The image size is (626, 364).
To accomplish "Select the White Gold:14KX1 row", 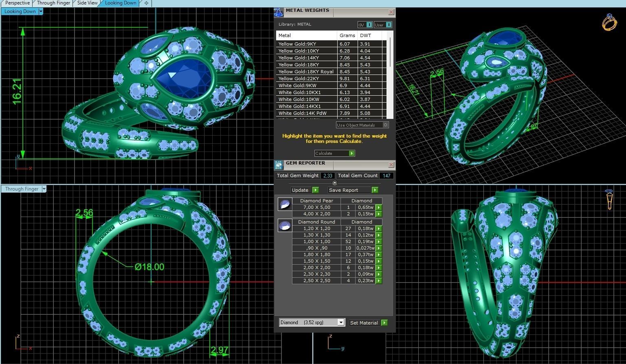I will coord(331,106).
